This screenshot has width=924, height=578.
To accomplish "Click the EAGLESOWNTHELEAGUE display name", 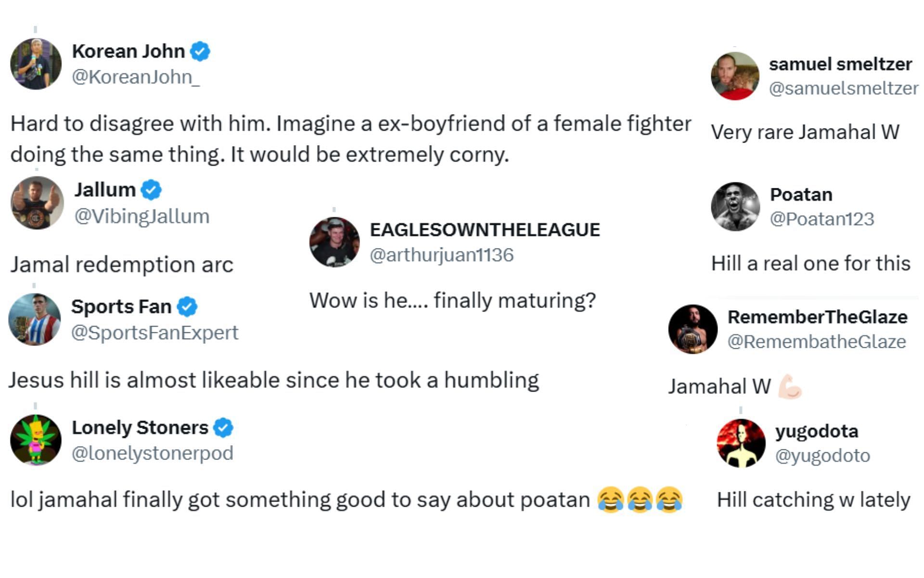I will coord(485,230).
